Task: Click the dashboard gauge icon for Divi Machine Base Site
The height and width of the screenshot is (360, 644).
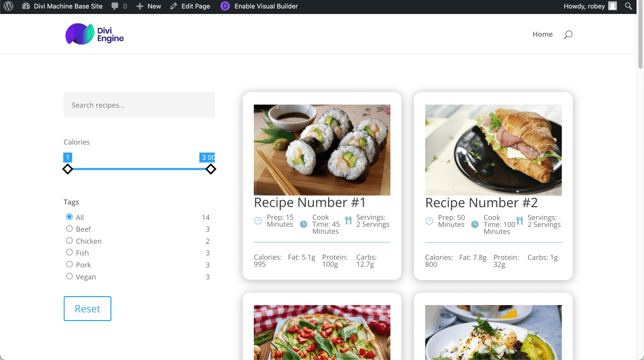Action: coord(26,6)
